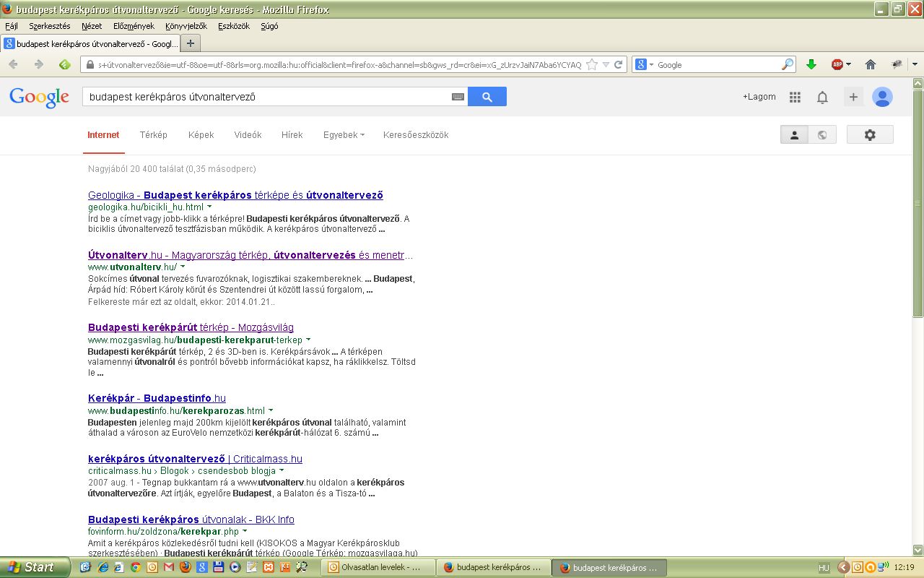Open the on-screen keyboard icon in search box

[x=458, y=97]
